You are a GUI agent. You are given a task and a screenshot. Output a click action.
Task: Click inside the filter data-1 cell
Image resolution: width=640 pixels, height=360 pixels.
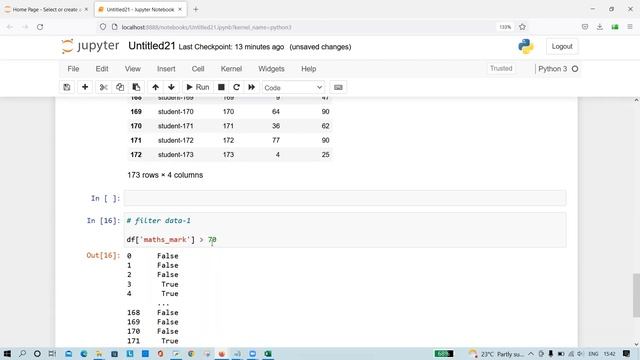345,230
